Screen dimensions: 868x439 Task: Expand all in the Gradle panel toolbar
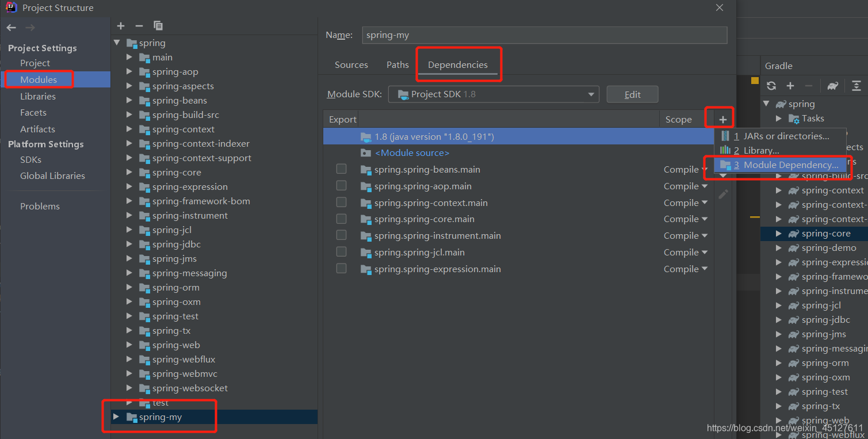856,86
